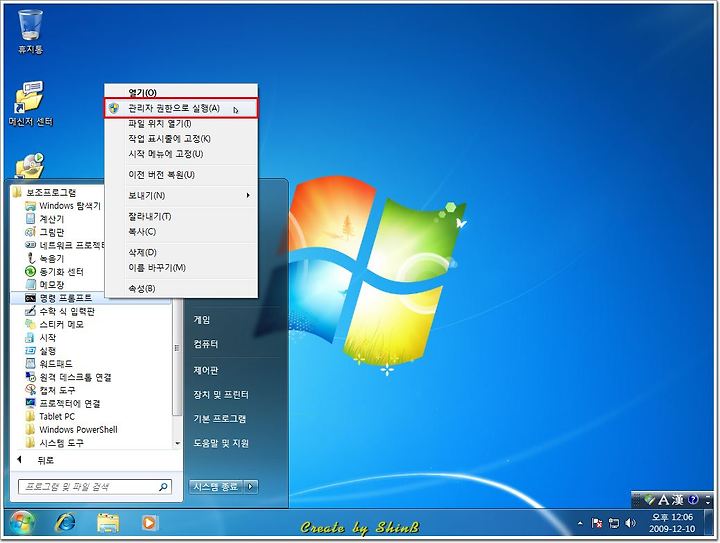
Task: Expand the 보내기(N) submenu
Action: (x=181, y=196)
